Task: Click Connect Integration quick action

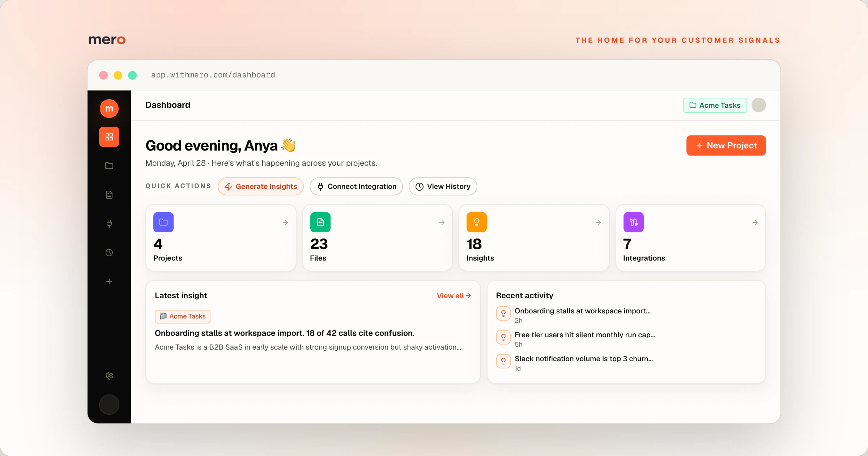Action: point(356,186)
